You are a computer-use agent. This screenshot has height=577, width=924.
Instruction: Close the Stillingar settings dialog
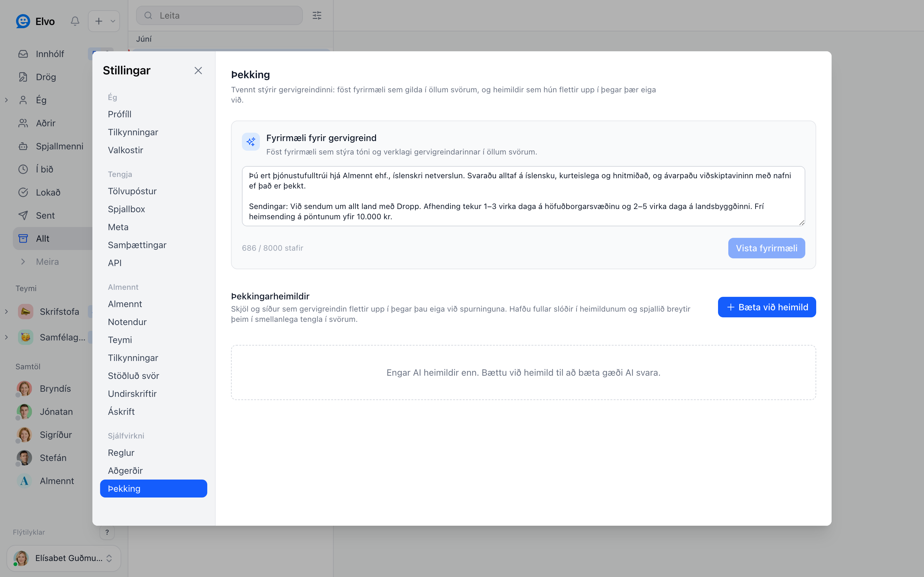tap(198, 71)
